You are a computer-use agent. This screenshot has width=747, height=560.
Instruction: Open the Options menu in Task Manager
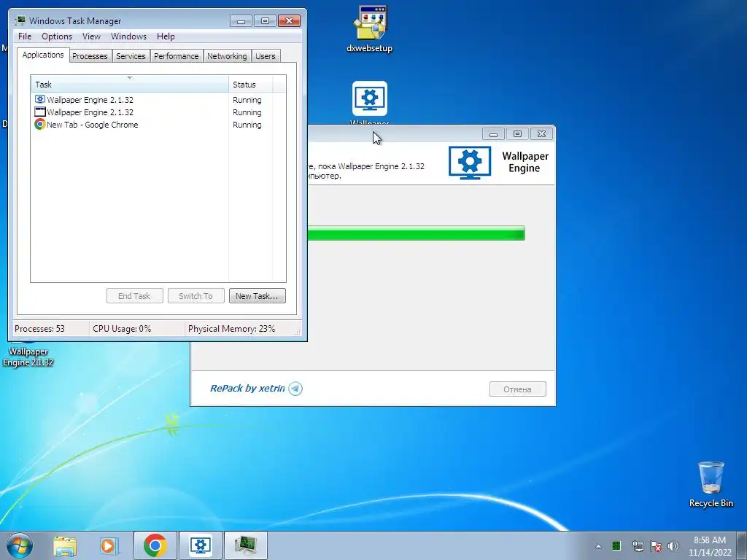(x=57, y=36)
